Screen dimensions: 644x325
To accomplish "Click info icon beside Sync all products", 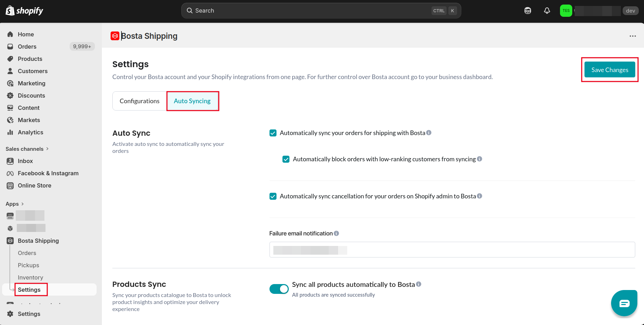I will pos(419,284).
